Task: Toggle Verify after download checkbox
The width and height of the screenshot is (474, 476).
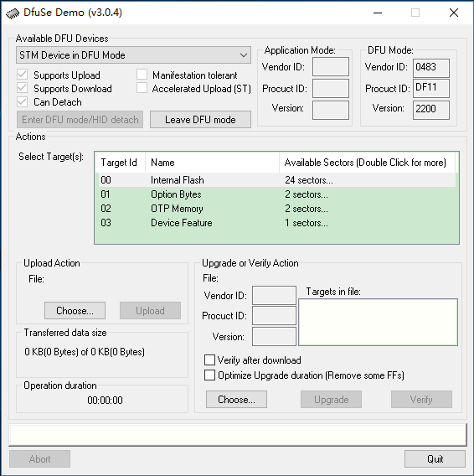Action: coord(209,360)
